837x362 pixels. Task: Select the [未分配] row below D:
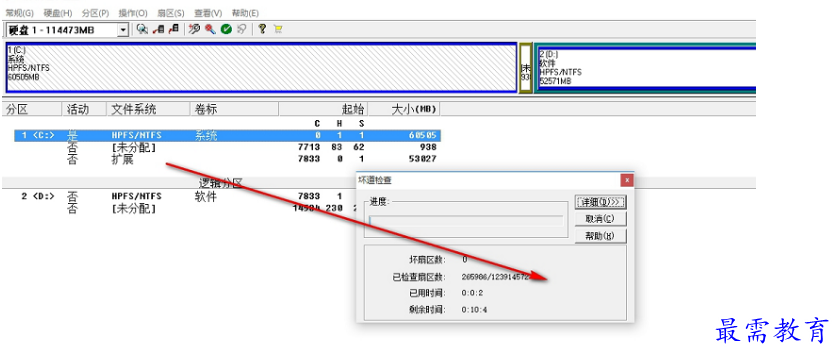tap(185, 209)
